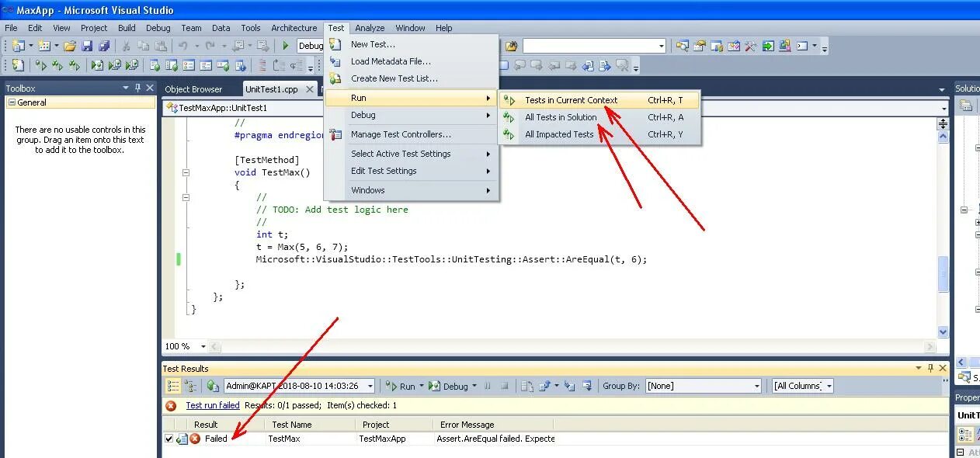Click the Save All icon

tap(104, 46)
